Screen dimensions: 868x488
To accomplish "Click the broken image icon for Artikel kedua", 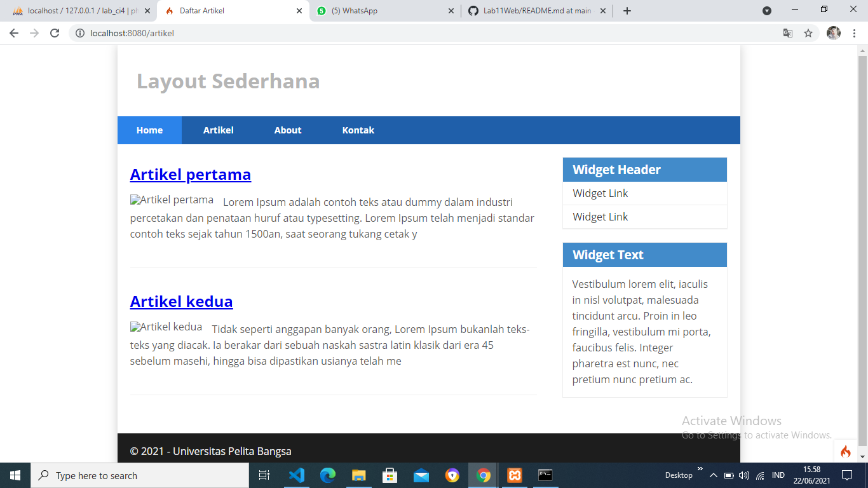I will pyautogui.click(x=134, y=326).
